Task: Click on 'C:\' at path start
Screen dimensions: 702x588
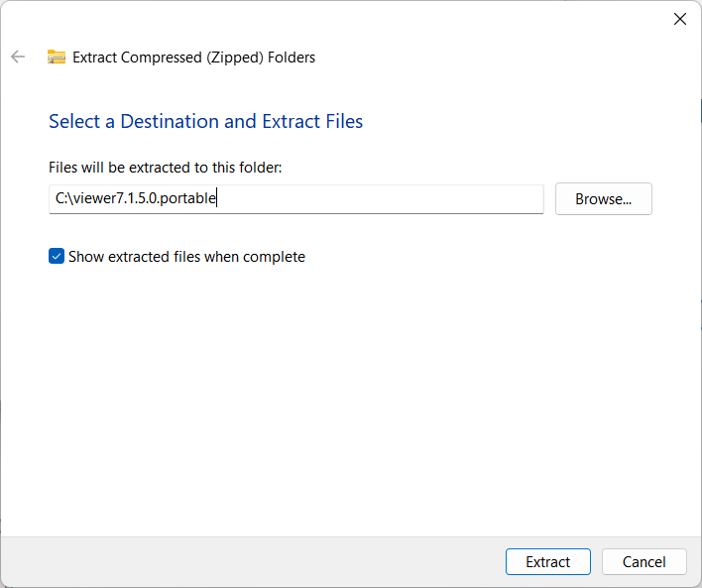Action: 61,199
